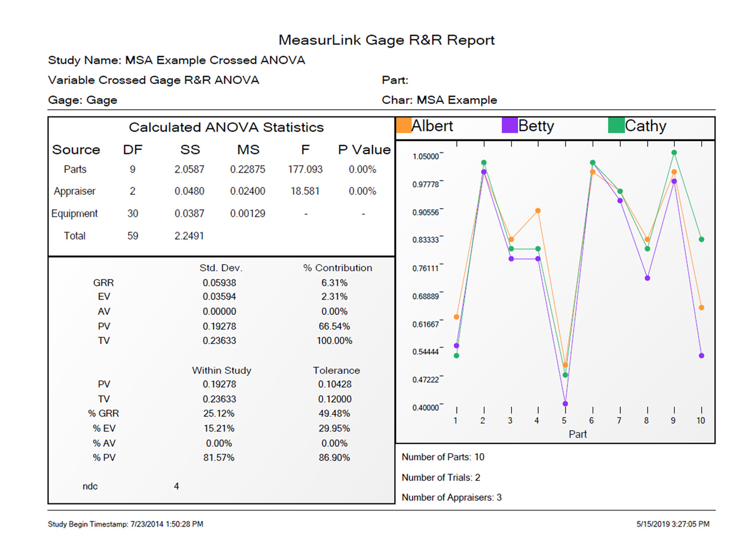Click the Tolerance heading
The height and width of the screenshot is (560, 747).
337,371
